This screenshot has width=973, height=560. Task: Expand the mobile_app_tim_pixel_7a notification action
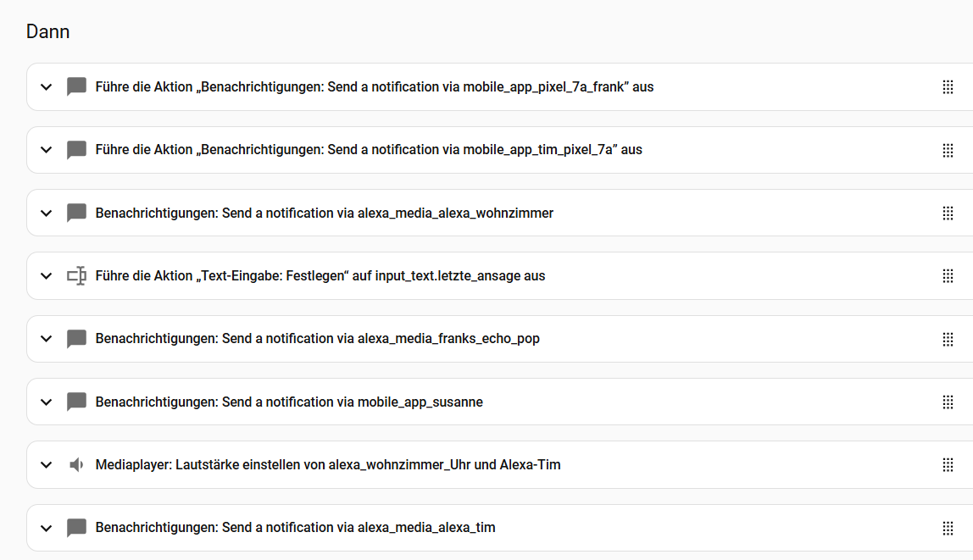coord(47,150)
